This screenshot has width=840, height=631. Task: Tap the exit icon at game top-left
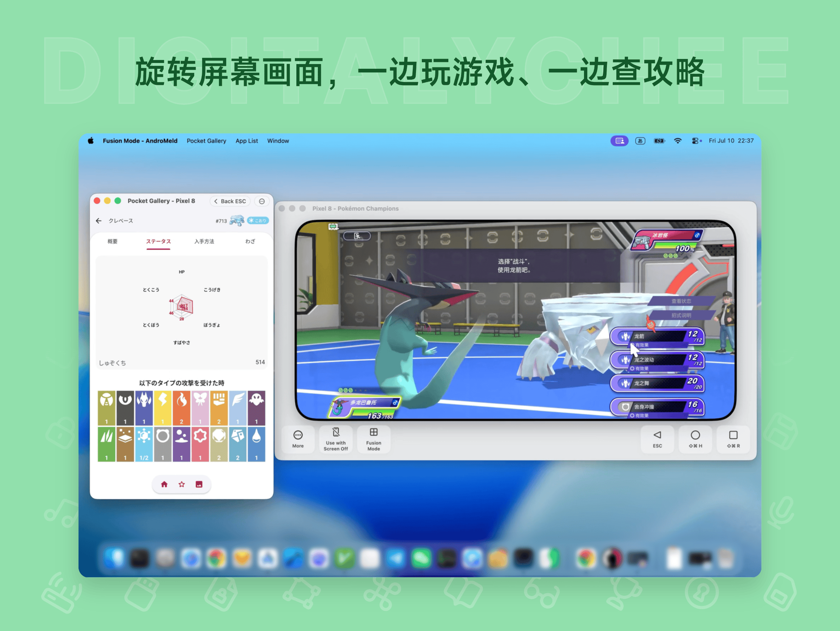[x=357, y=236]
